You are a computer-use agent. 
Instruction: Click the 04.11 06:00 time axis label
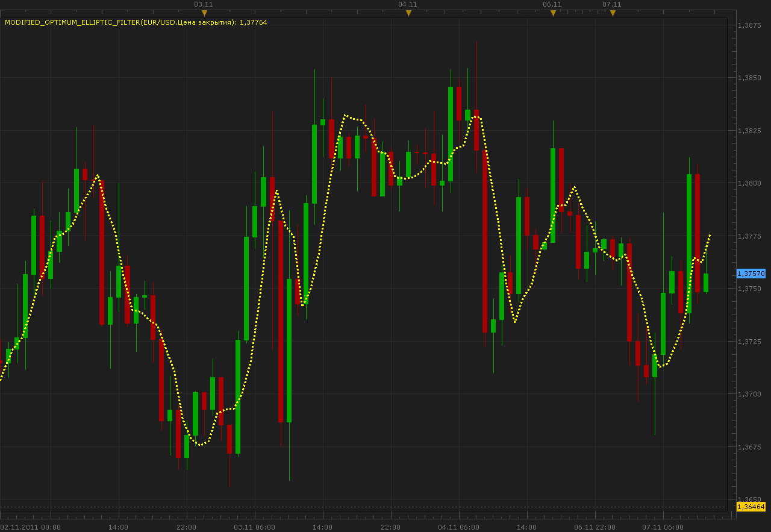point(459,527)
